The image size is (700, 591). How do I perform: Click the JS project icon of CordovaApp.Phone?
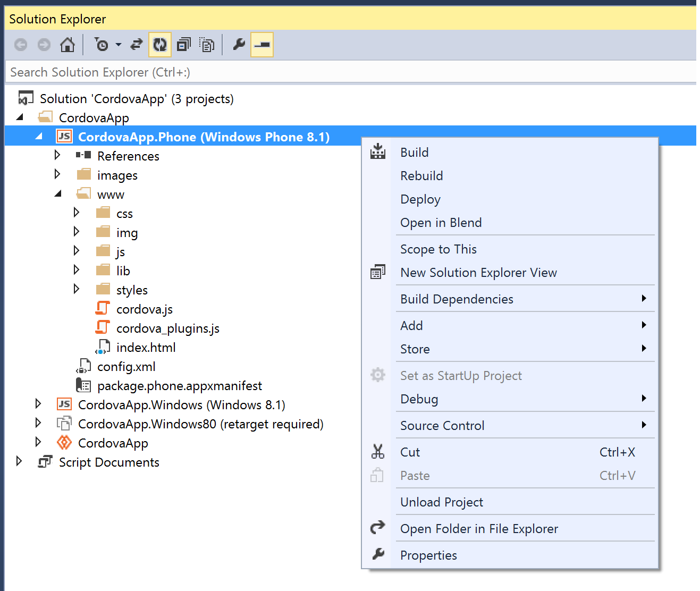click(64, 137)
